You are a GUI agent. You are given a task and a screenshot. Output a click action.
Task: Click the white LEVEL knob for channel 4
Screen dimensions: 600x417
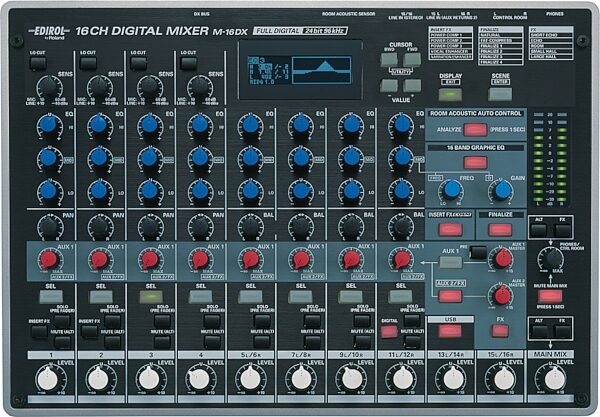(199, 380)
